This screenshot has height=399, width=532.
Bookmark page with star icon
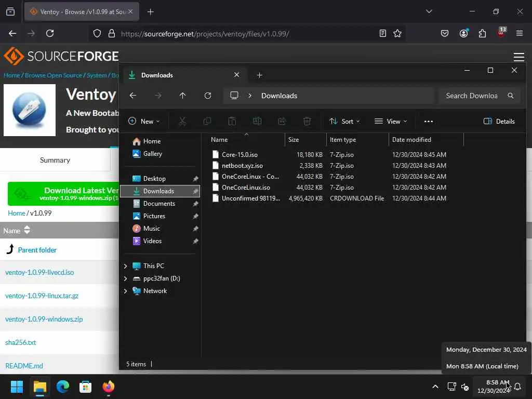[x=397, y=33]
